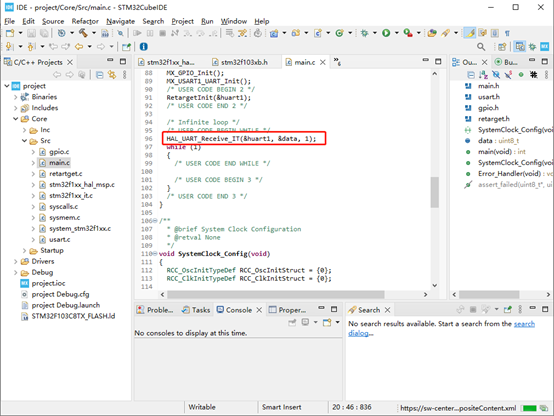Image resolution: width=554 pixels, height=416 pixels.
Task: Collapse the Src folder
Action: pyautogui.click(x=24, y=141)
